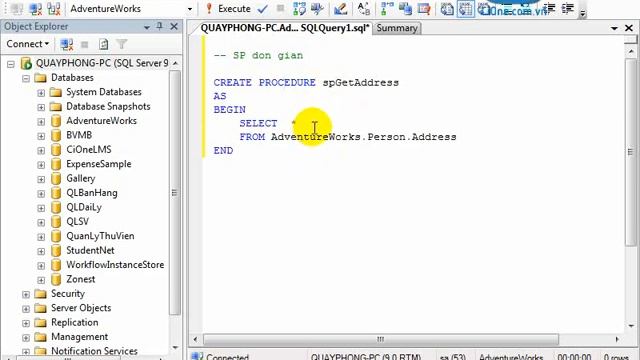640x360 pixels.
Task: Click the Decrease Indent toolbar icon
Action: [x=549, y=9]
